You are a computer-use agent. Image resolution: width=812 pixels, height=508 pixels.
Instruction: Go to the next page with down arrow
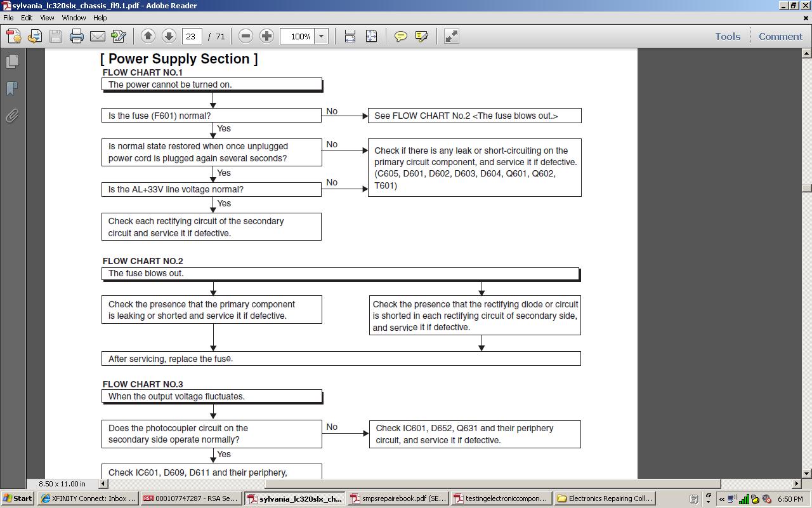tap(169, 36)
